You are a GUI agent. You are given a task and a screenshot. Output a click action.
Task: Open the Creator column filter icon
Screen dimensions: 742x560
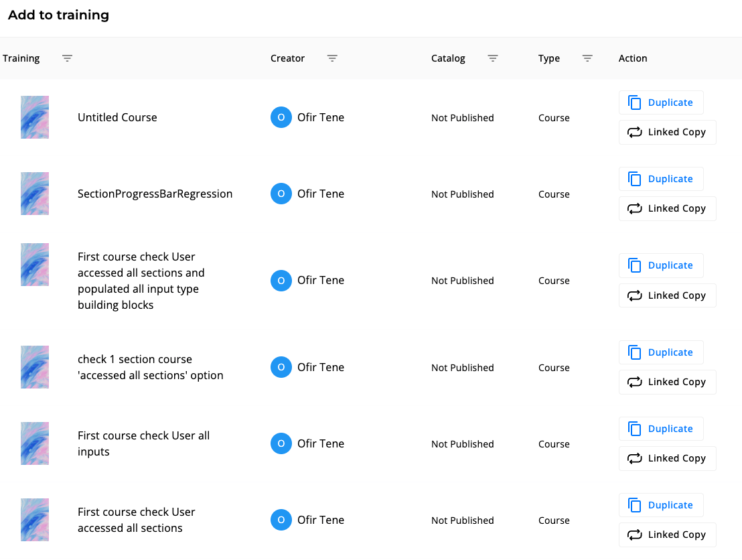pyautogui.click(x=332, y=58)
